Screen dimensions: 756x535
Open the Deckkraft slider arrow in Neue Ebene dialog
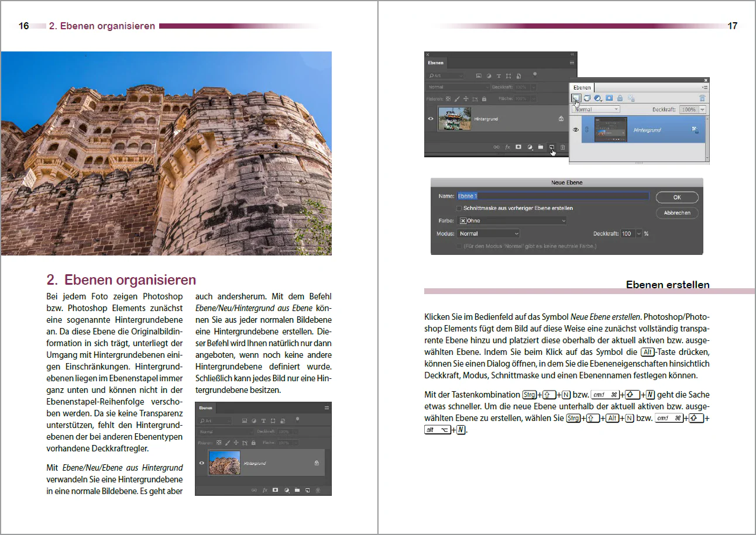pos(639,233)
